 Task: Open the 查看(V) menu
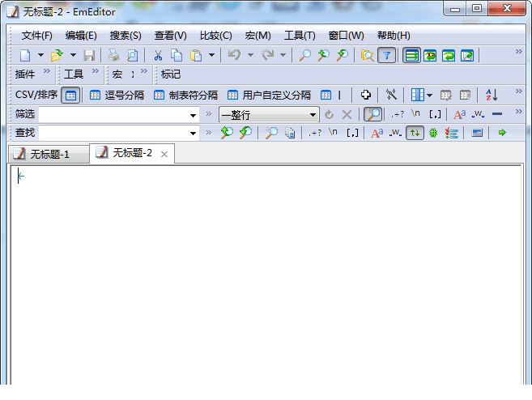pyautogui.click(x=171, y=36)
